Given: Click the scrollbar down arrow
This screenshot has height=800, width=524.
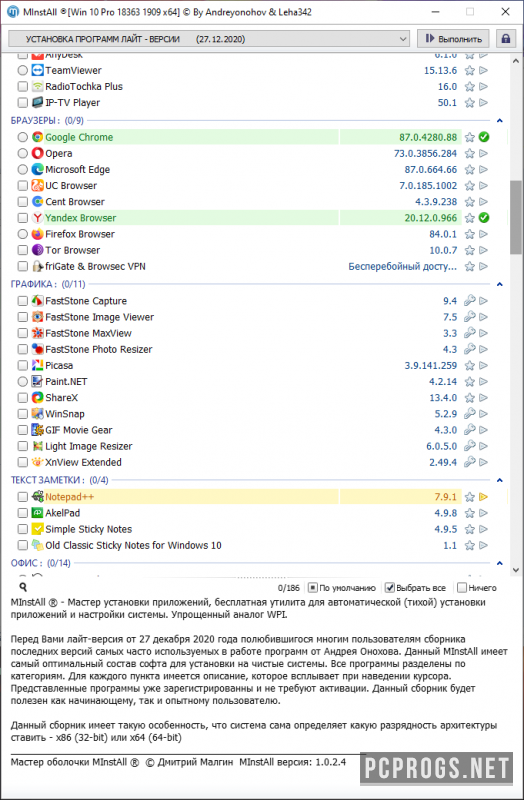Looking at the screenshot, I should (515, 570).
